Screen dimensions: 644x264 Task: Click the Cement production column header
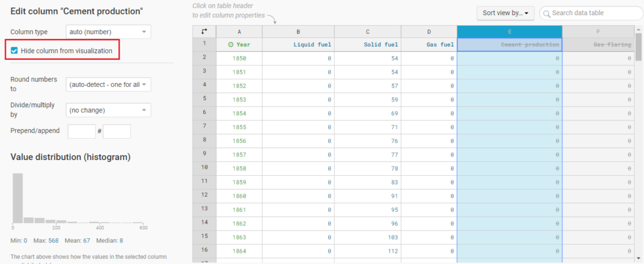[x=509, y=45]
